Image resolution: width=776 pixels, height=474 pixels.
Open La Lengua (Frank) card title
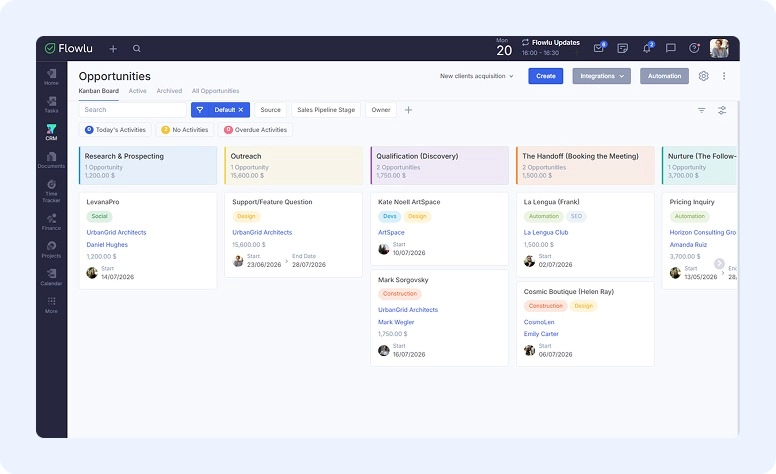coord(551,202)
